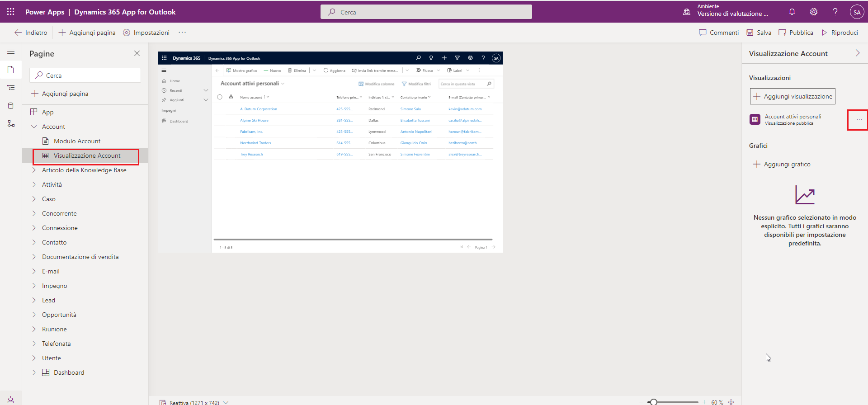The width and height of the screenshot is (868, 405).
Task: Adjust the zoom slider handle
Action: pyautogui.click(x=653, y=402)
